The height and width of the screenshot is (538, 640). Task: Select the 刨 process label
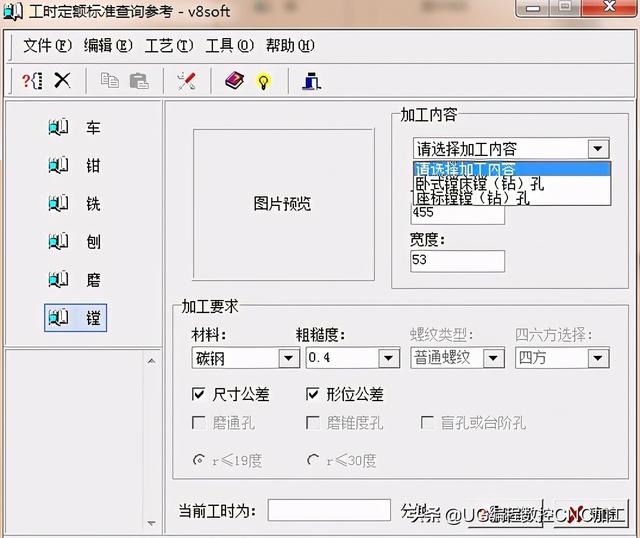pos(93,242)
